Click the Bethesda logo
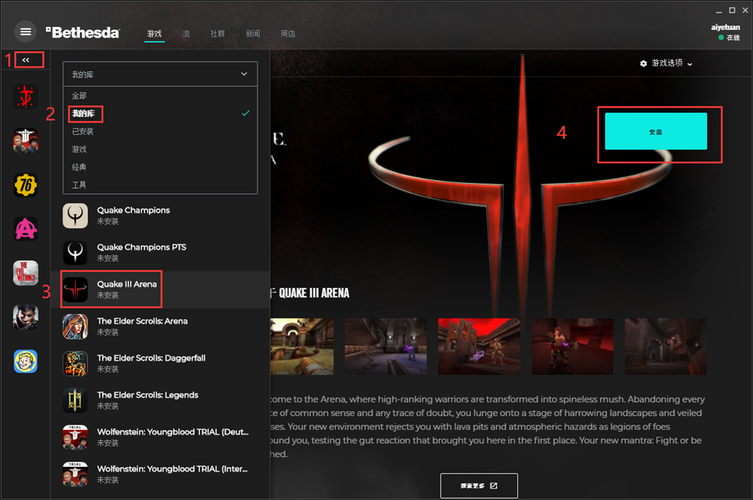Screen dimensions: 753x500 click(83, 32)
